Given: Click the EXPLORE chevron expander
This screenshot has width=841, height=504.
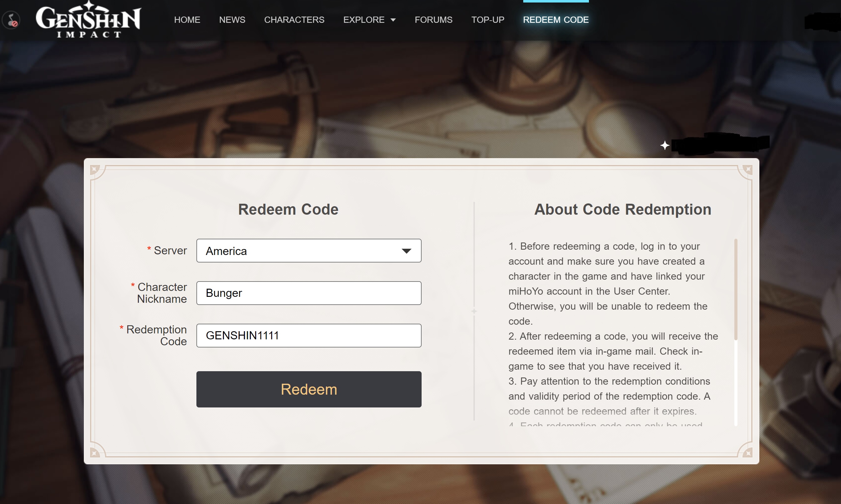Looking at the screenshot, I should 393,20.
